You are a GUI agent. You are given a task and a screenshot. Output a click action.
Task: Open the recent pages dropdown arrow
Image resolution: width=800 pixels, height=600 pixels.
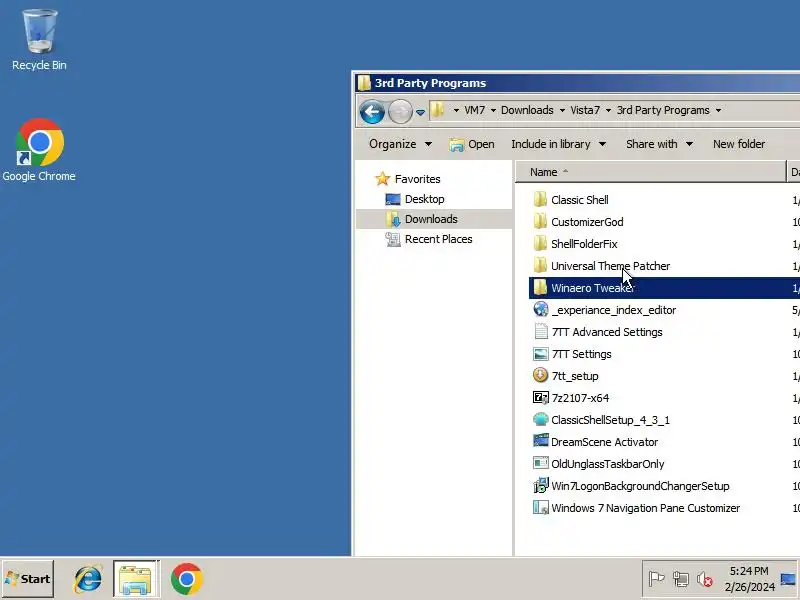point(420,112)
